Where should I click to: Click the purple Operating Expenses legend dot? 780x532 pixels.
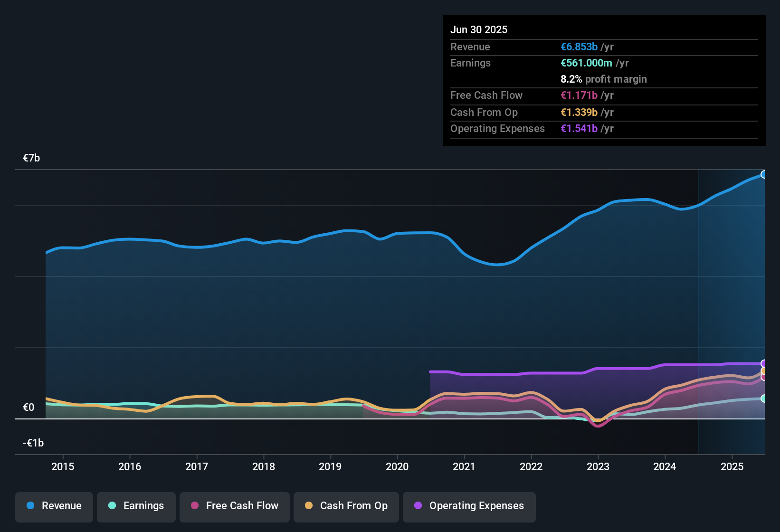click(x=418, y=506)
